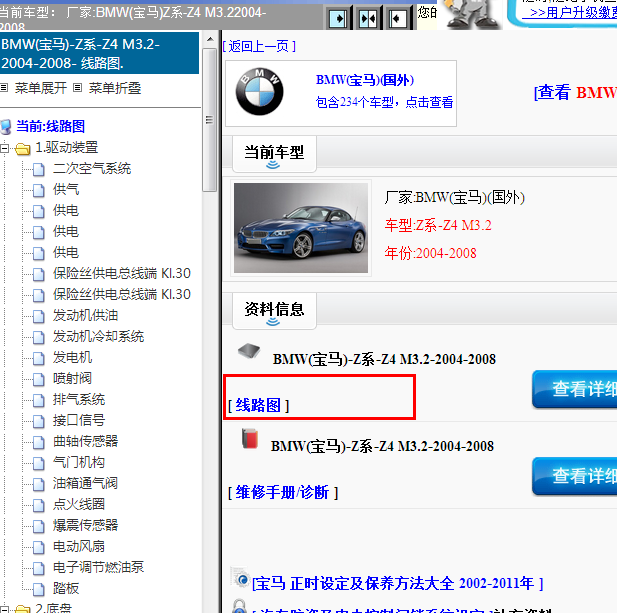Click the icon beside 宝马 正时设定 link
Viewport: 617px width, 613px height.
click(240, 578)
